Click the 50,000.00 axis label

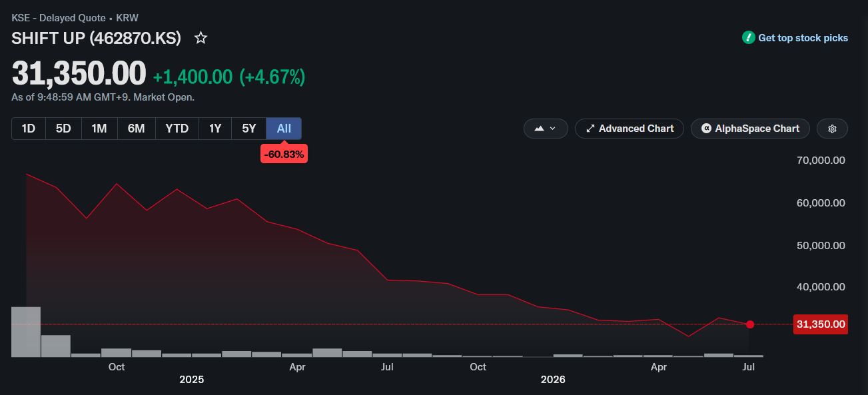pyautogui.click(x=821, y=246)
